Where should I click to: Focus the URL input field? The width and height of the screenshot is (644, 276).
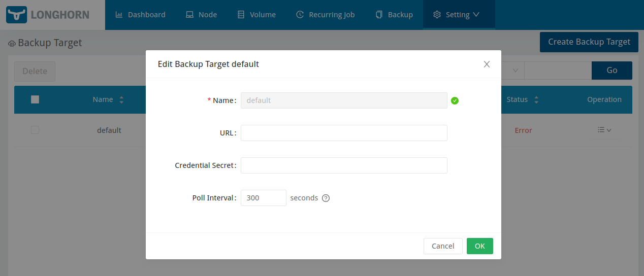coord(344,133)
